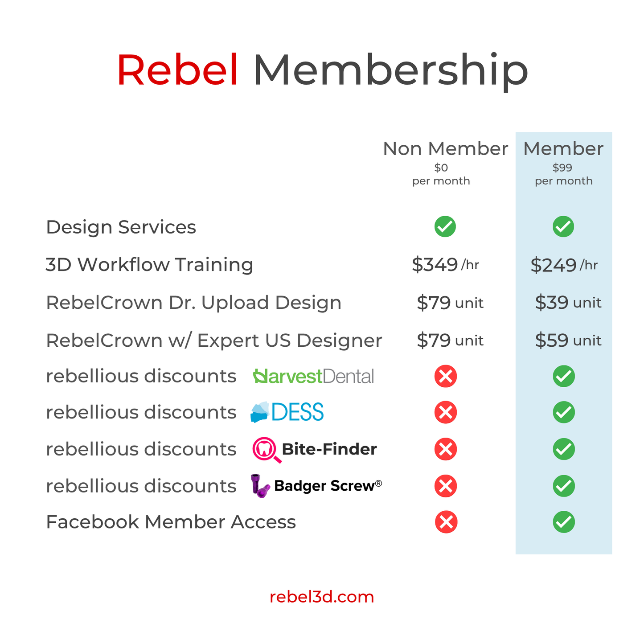
Task: Click the red X in Badger Screw row
Action: coord(446,486)
